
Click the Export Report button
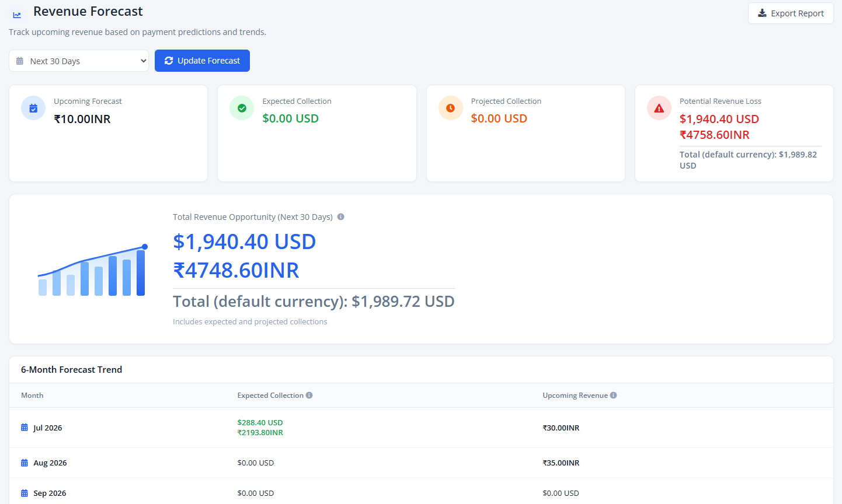coord(791,13)
